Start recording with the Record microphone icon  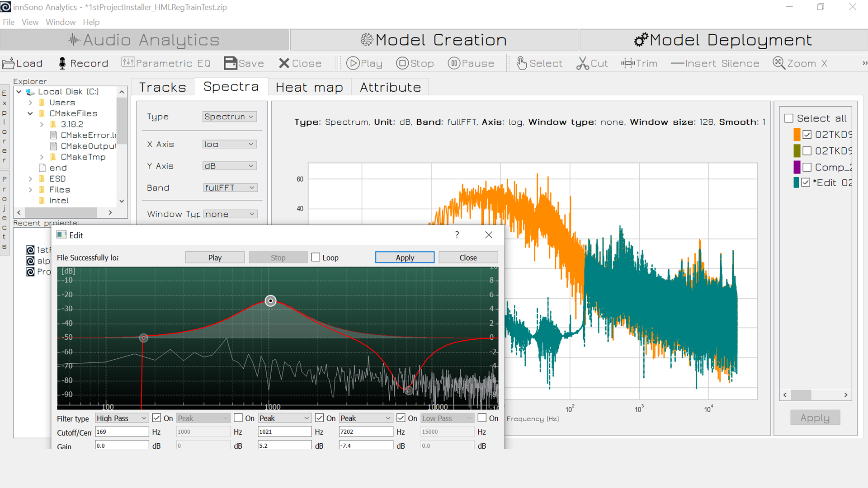(x=62, y=63)
